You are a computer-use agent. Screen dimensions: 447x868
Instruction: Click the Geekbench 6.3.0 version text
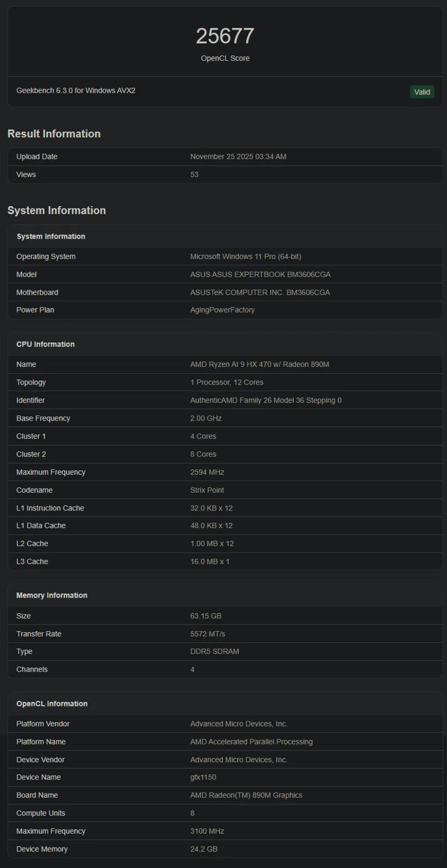point(76,91)
